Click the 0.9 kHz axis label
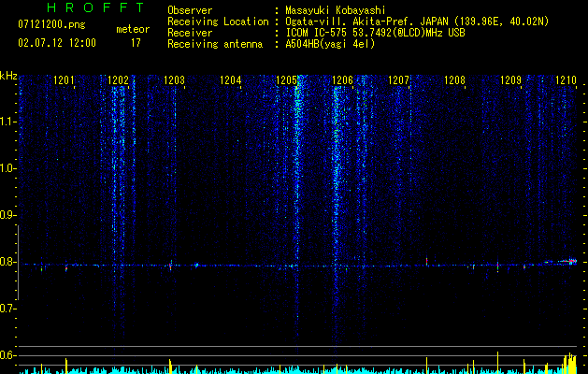The height and width of the screenshot is (374, 588). click(8, 215)
